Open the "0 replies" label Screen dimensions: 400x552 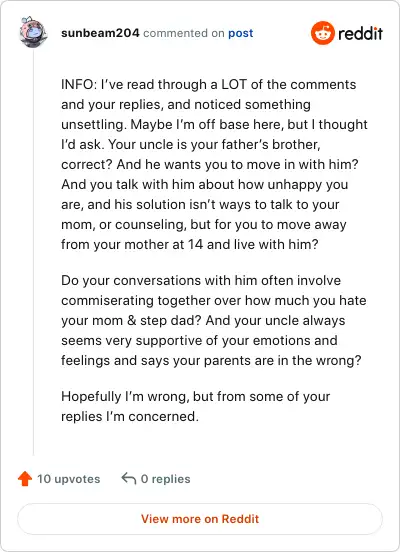tap(165, 479)
